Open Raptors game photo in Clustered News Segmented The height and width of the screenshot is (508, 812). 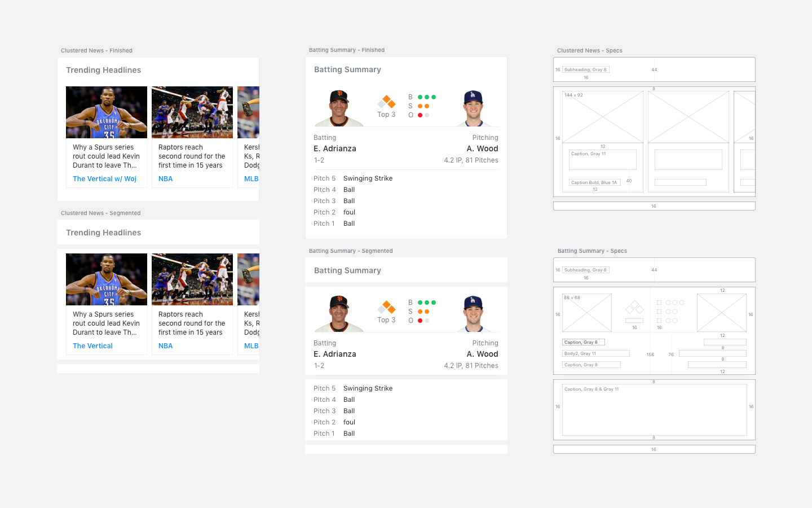[x=192, y=279]
